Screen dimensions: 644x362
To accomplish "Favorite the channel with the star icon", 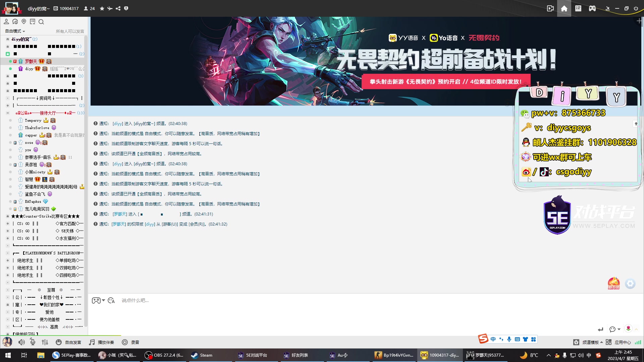I will (102, 8).
